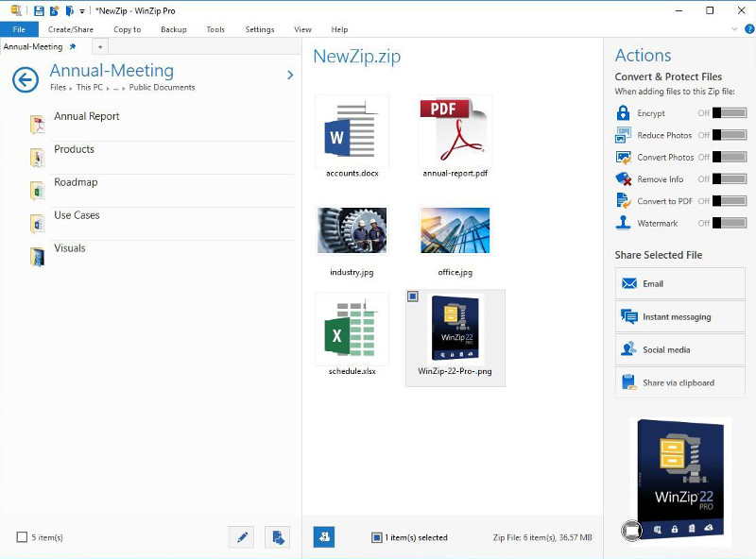Enable the Convert Photos toggle

pyautogui.click(x=730, y=157)
